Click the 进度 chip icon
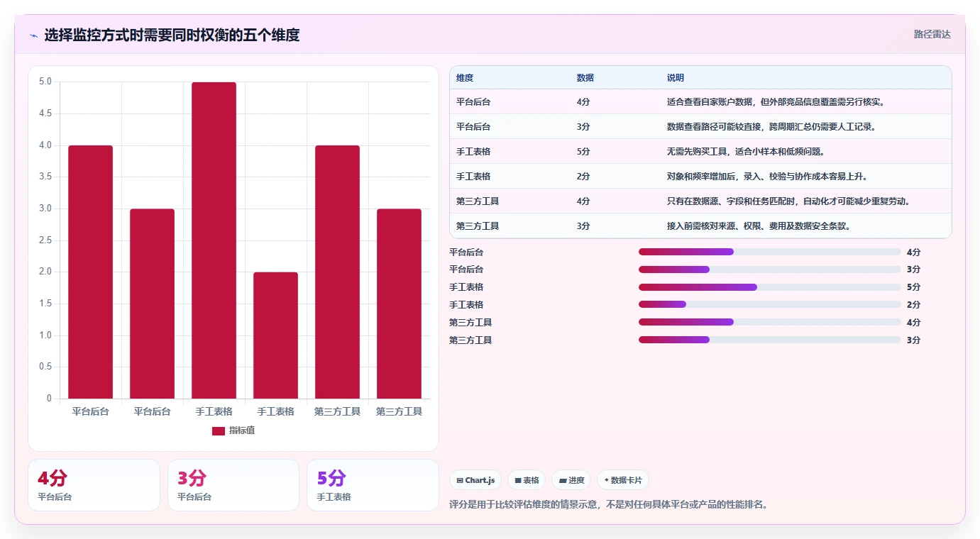The width and height of the screenshot is (980, 539). point(563,481)
